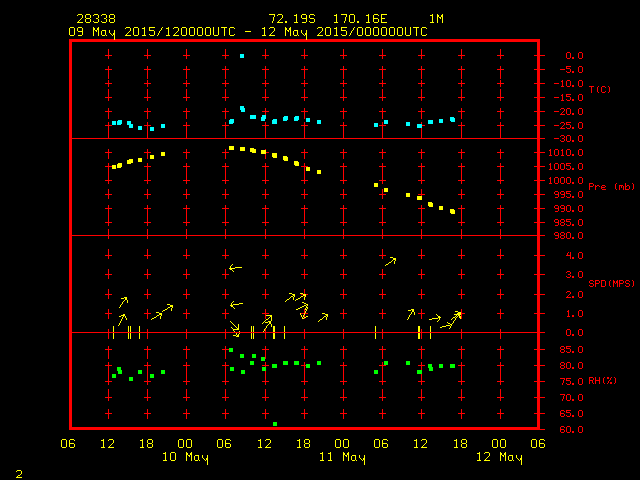This screenshot has width=640, height=480.
Task: Click the isolated cyan temperature point near 0.0
Action: click(242, 56)
